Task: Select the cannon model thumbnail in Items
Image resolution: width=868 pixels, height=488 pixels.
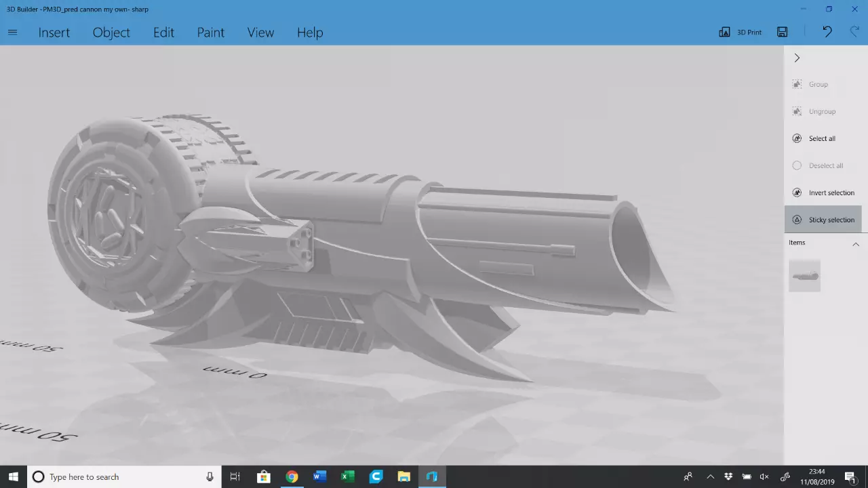Action: pos(804,276)
